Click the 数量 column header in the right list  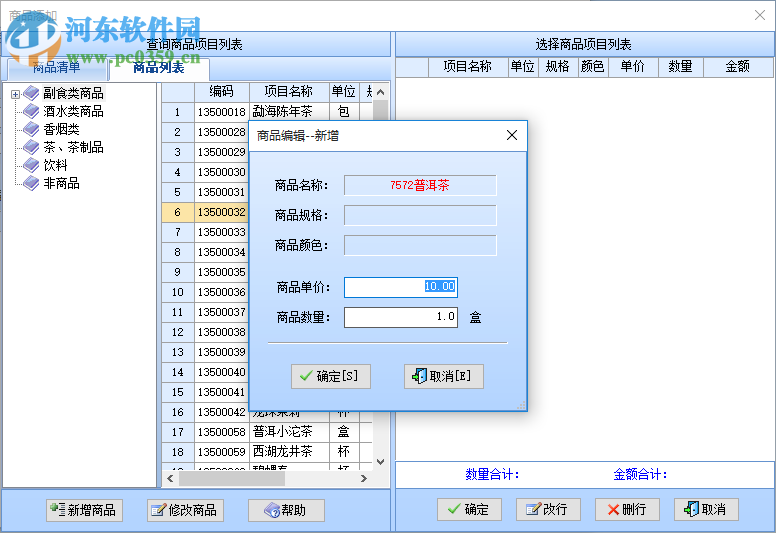(680, 67)
